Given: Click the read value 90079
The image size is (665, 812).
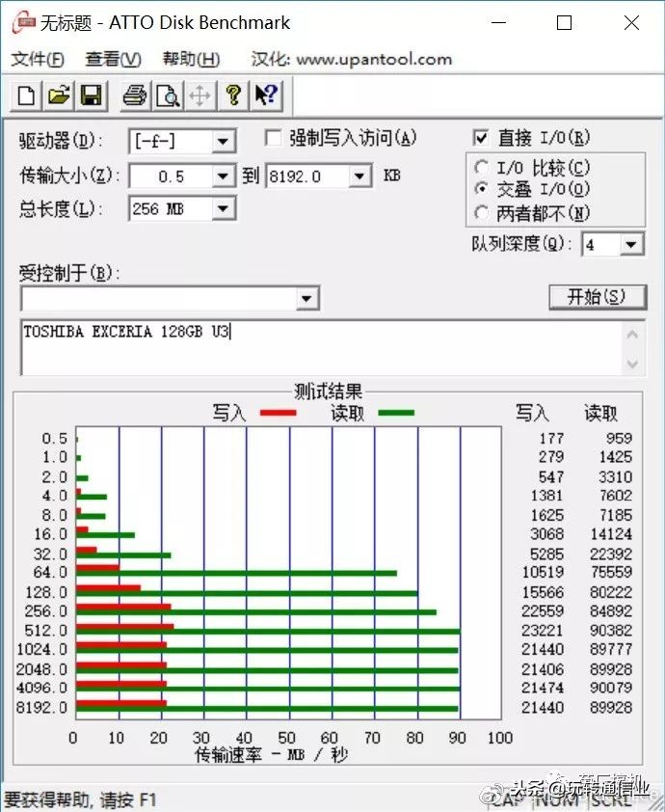Looking at the screenshot, I should [611, 688].
